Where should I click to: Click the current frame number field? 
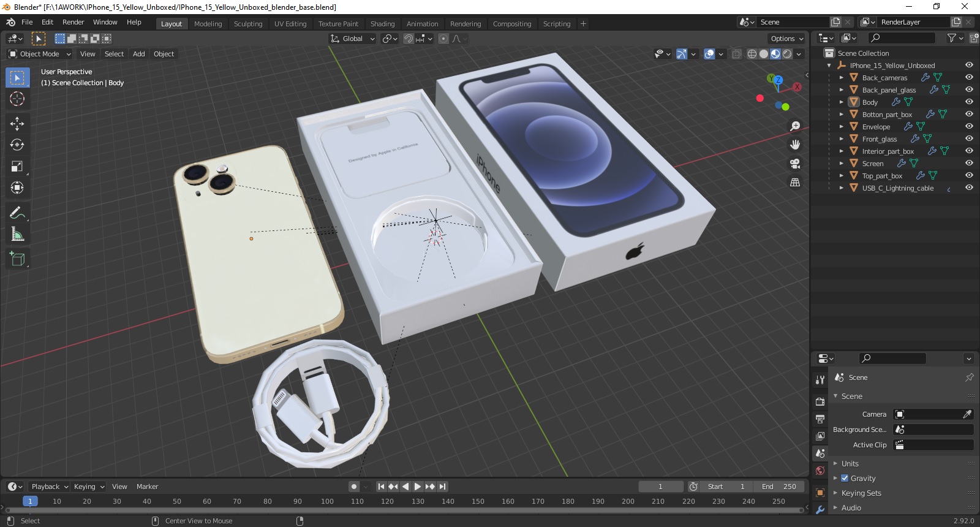point(661,487)
